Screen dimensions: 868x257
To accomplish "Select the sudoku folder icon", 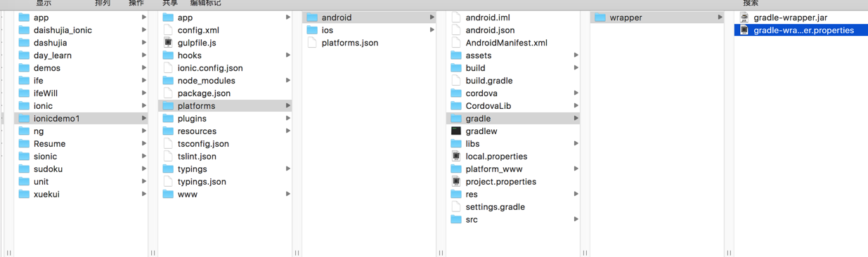I will (24, 169).
